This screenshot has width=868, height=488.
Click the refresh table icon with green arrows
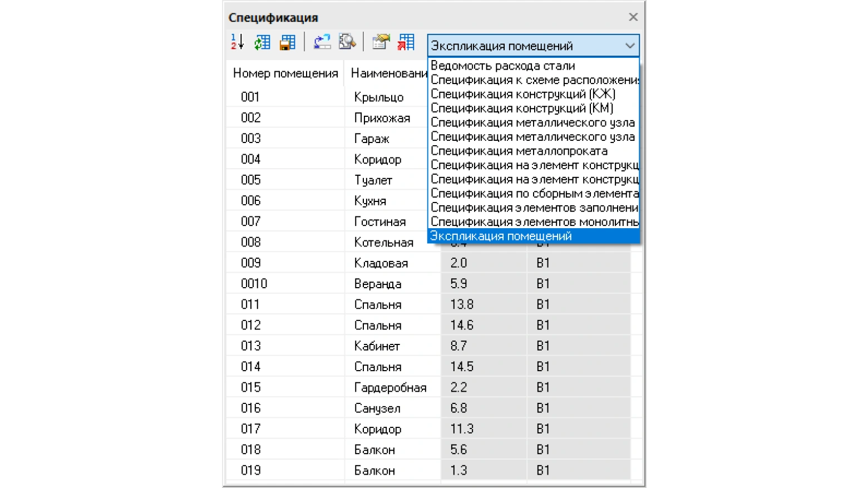pyautogui.click(x=262, y=42)
